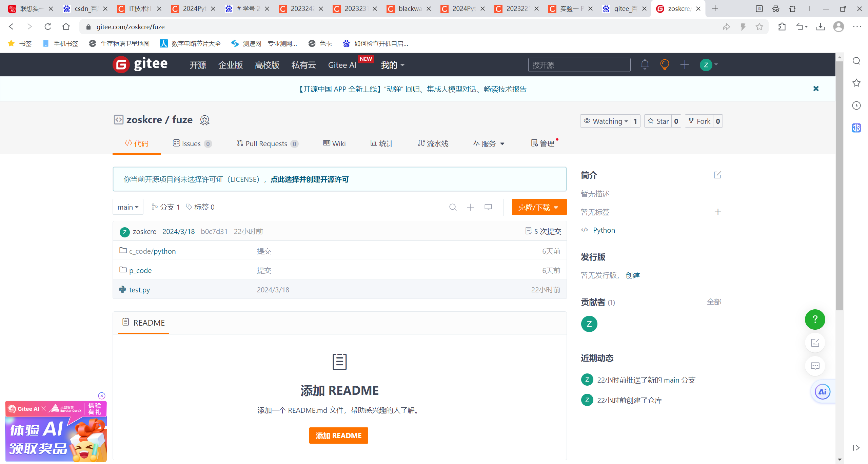The image size is (868, 464).
Task: Click the 搜开源 search input field
Action: coord(579,65)
